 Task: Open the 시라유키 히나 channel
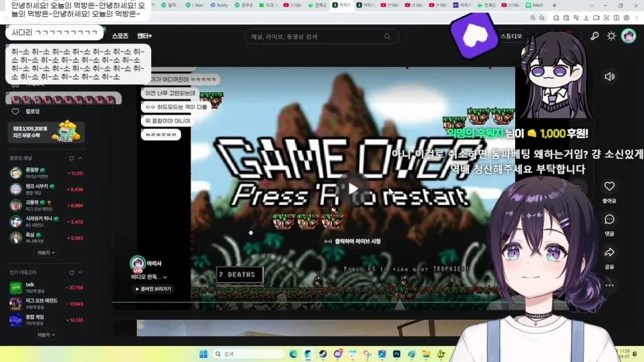[x=46, y=222]
